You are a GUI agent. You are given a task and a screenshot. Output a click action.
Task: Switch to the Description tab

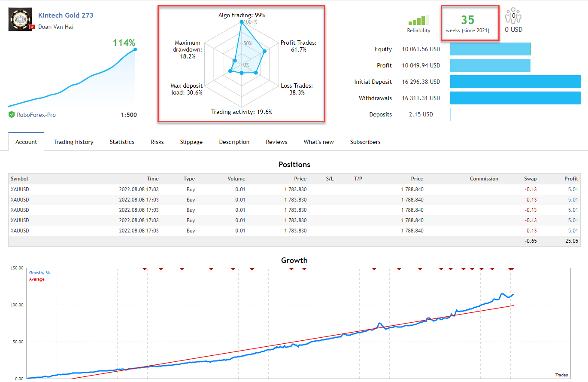[234, 142]
